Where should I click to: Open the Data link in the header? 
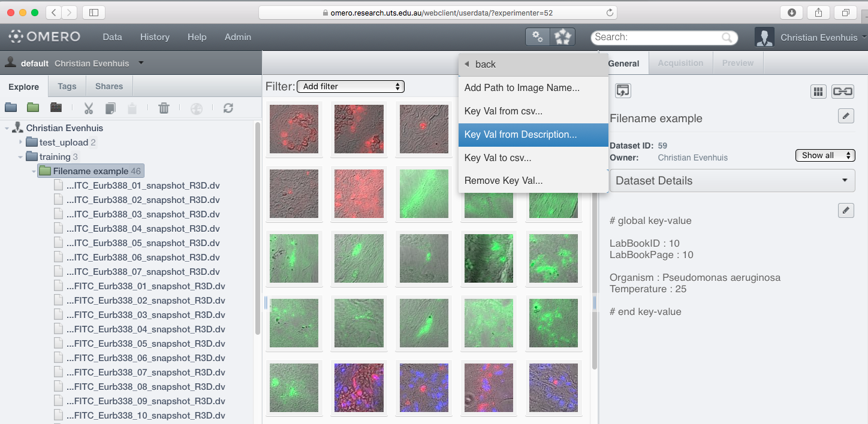[x=112, y=37]
